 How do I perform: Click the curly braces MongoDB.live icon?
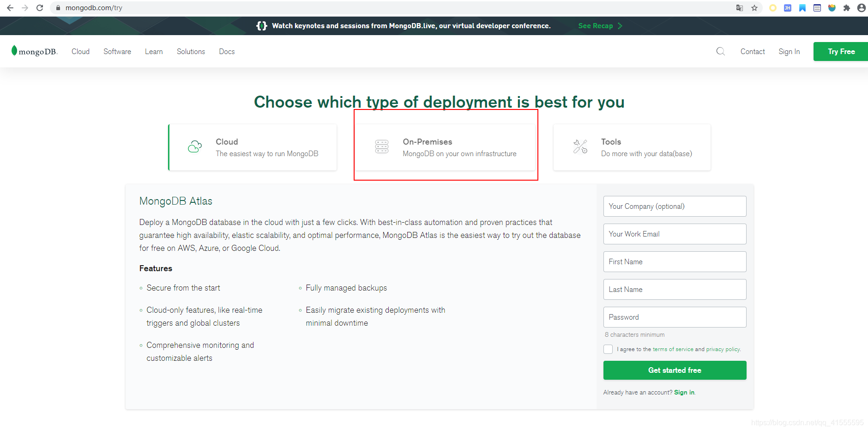pyautogui.click(x=261, y=26)
